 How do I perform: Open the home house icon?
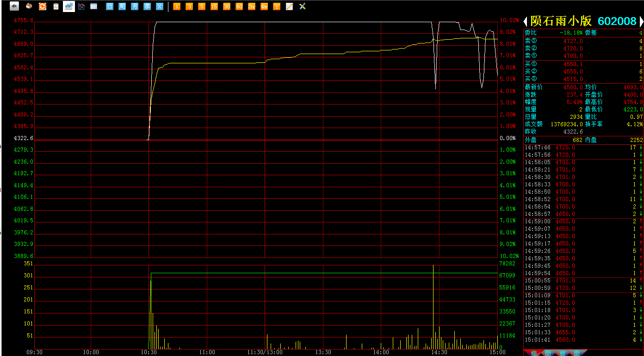(x=29, y=6)
